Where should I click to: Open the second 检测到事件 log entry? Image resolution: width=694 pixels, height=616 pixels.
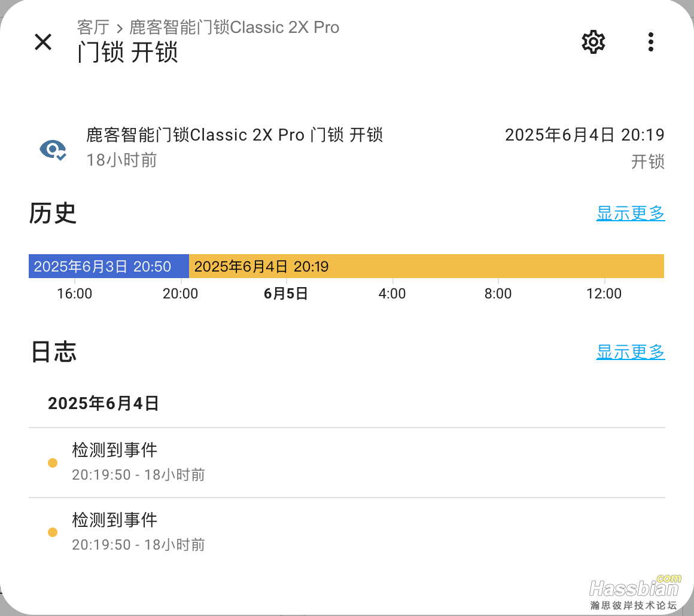pos(347,532)
